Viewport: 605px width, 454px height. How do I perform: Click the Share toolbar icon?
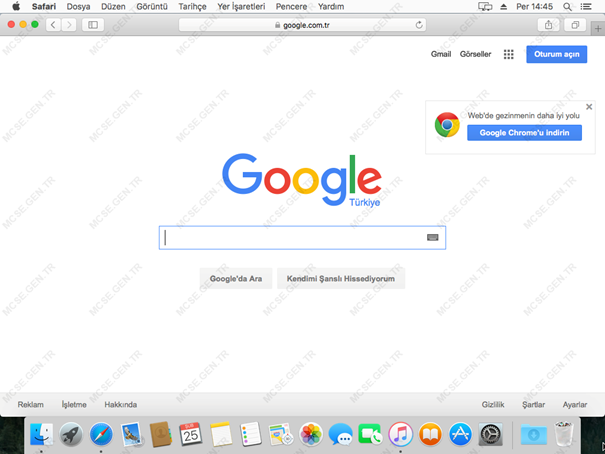point(548,25)
